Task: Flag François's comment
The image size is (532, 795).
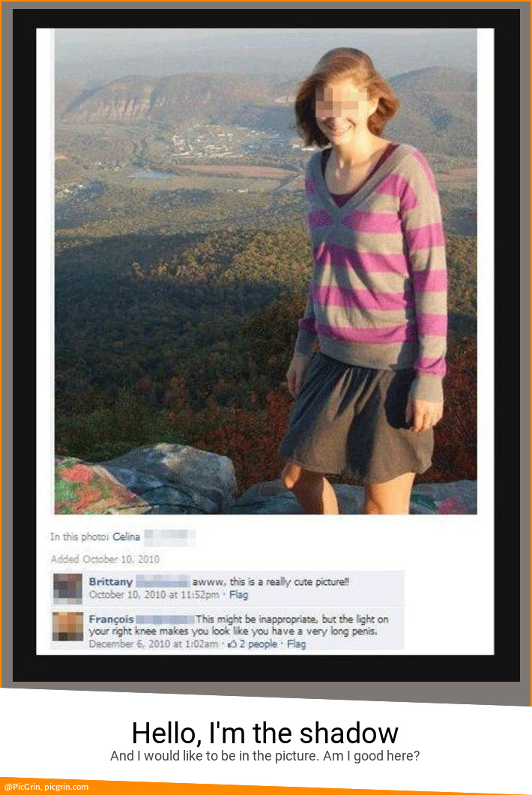Action: (297, 644)
